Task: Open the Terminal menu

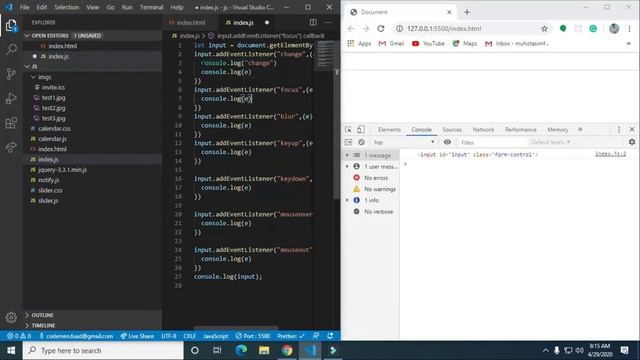Action: point(151,7)
